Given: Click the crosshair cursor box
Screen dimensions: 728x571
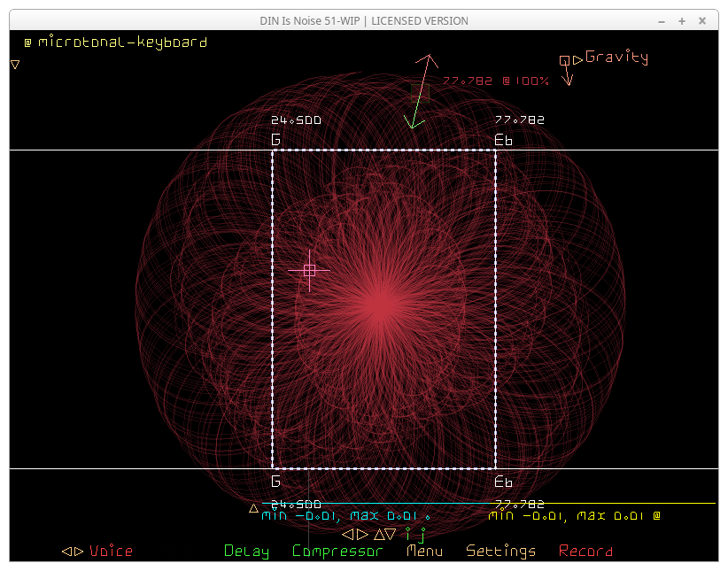Looking at the screenshot, I should (309, 270).
